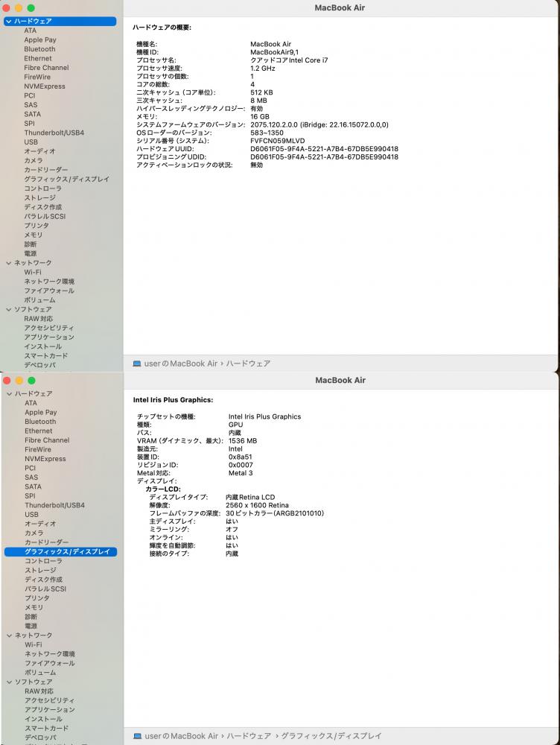The height and width of the screenshot is (745, 560).
Task: Select RAW対応 in top window sidebar
Action: [39, 319]
